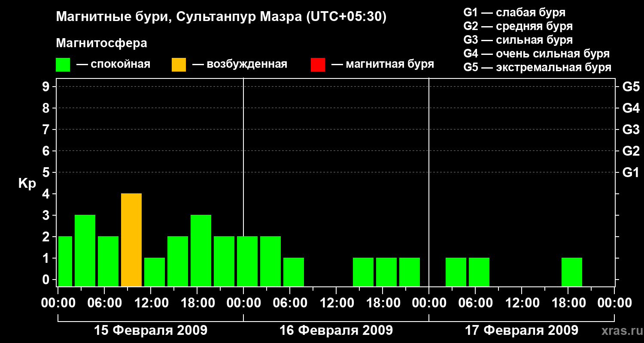Viewport: 644px width, 343px height.
Task: Click the '7' value on Kp axis
Action: click(47, 129)
